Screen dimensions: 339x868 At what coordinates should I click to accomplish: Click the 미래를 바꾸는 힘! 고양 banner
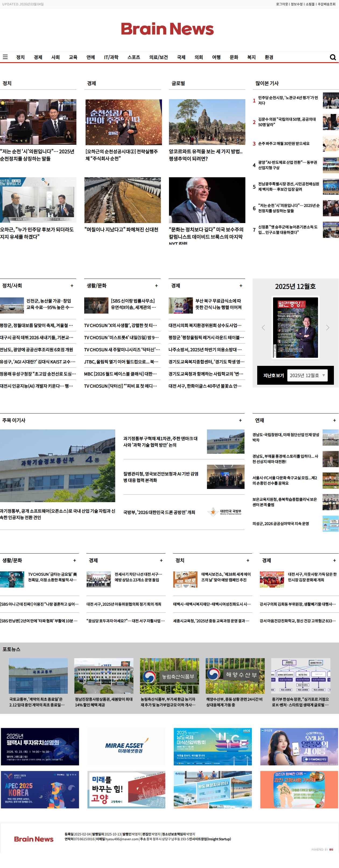pos(126,790)
